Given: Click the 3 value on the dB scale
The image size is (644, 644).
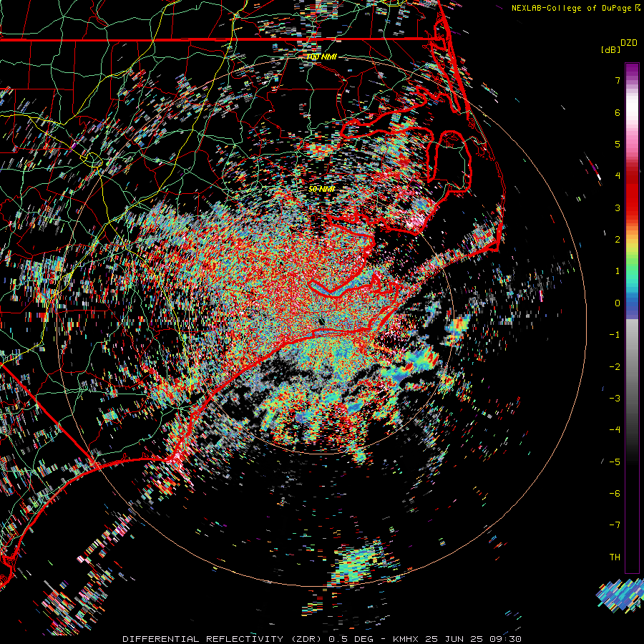Looking at the screenshot, I should [x=618, y=208].
